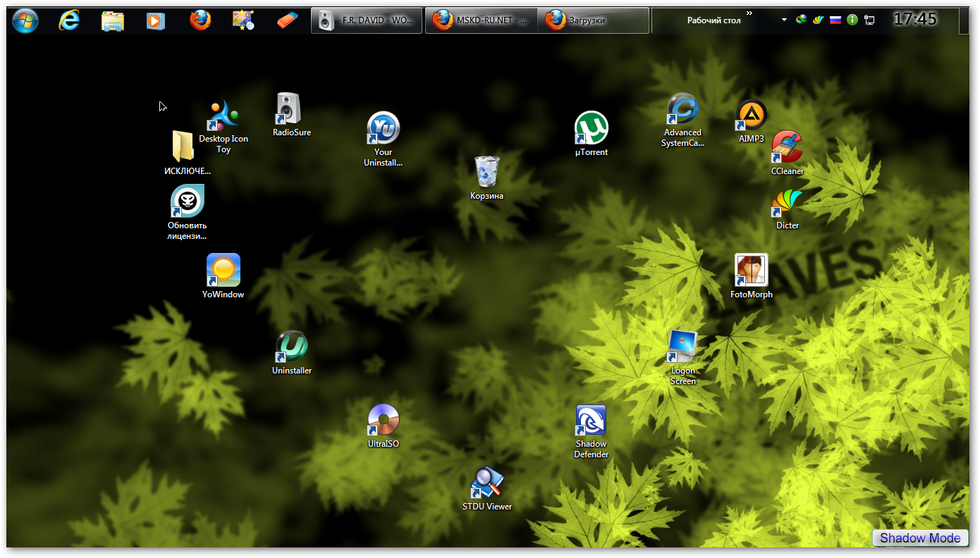Select YoWindow weather shortcut

(223, 276)
